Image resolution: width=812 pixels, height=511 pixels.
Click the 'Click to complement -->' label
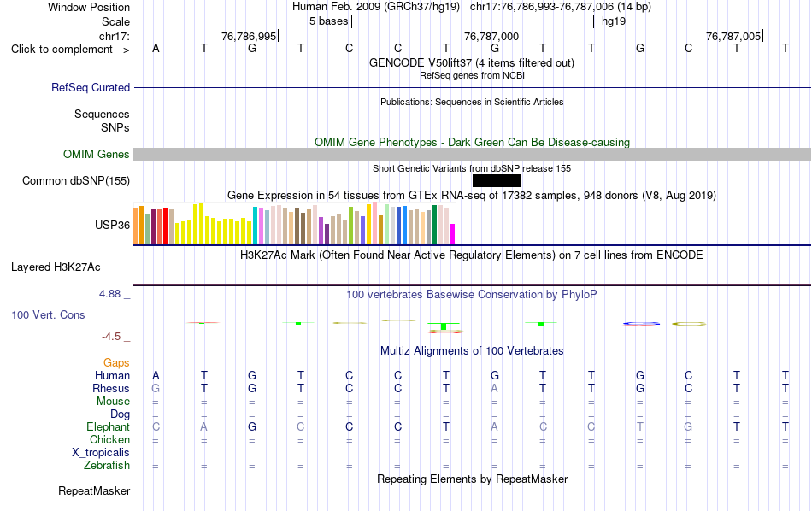(x=70, y=50)
